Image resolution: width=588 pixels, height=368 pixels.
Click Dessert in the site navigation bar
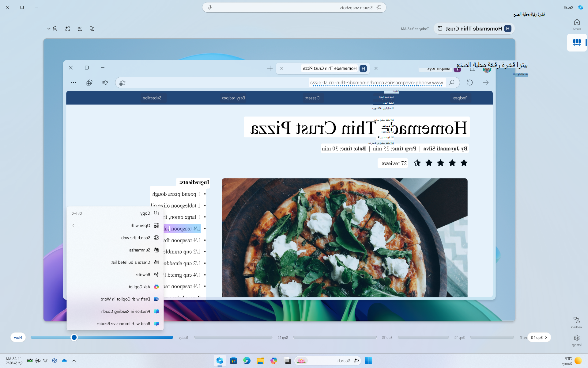(312, 98)
